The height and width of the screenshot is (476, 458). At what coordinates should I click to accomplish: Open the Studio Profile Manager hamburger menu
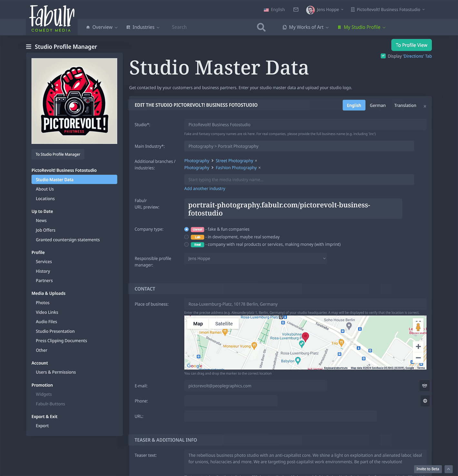pyautogui.click(x=29, y=46)
